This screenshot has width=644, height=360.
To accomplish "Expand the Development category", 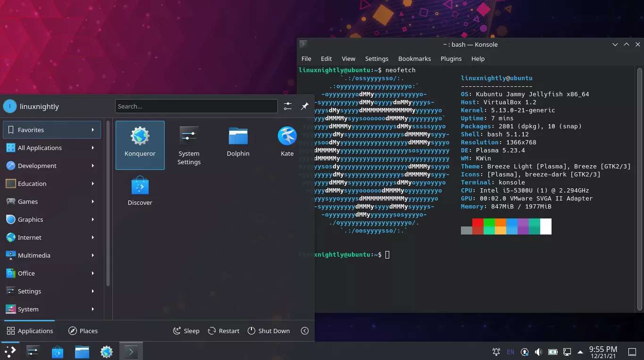I will tap(52, 166).
